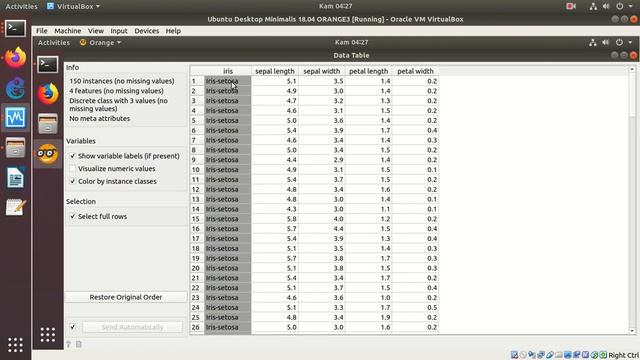Open the Terminal icon in the host dock
Screen dimensions: 640x360
(x=15, y=29)
